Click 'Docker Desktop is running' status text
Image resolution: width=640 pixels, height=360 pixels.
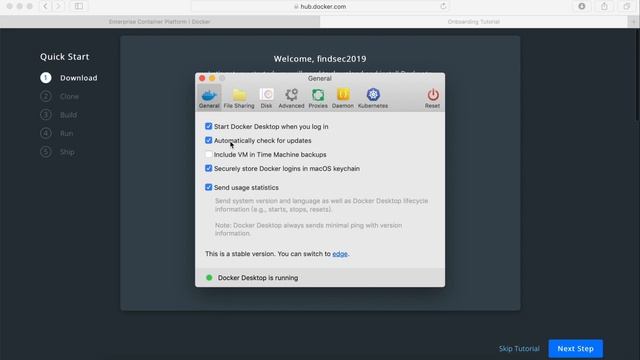click(258, 278)
